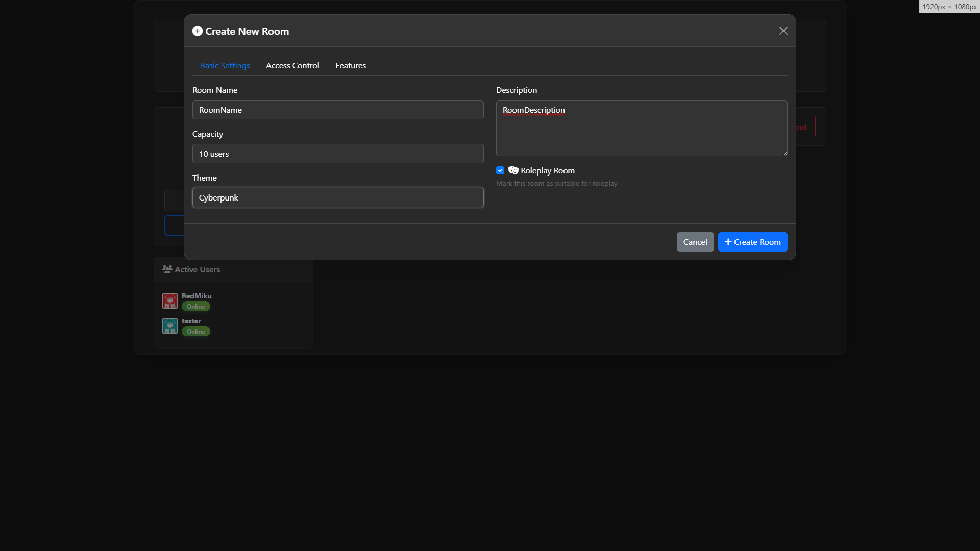Select the Basic Settings tab
Screen dimensions: 980x551
pyautogui.click(x=225, y=65)
